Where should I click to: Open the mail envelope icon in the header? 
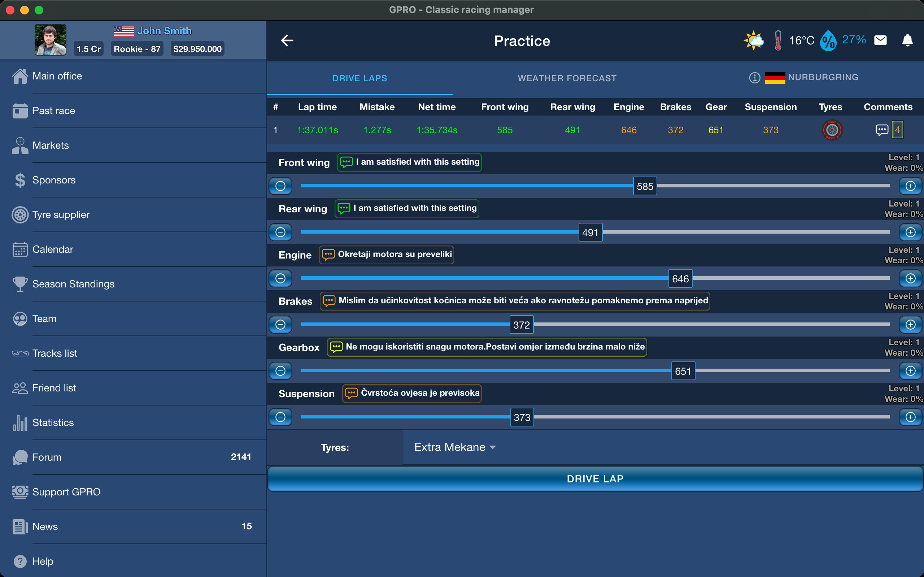point(881,40)
